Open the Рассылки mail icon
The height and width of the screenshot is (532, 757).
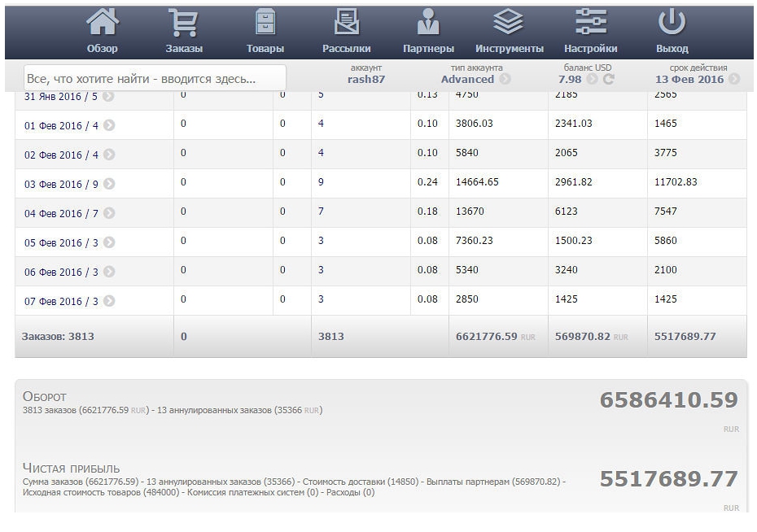pyautogui.click(x=347, y=23)
